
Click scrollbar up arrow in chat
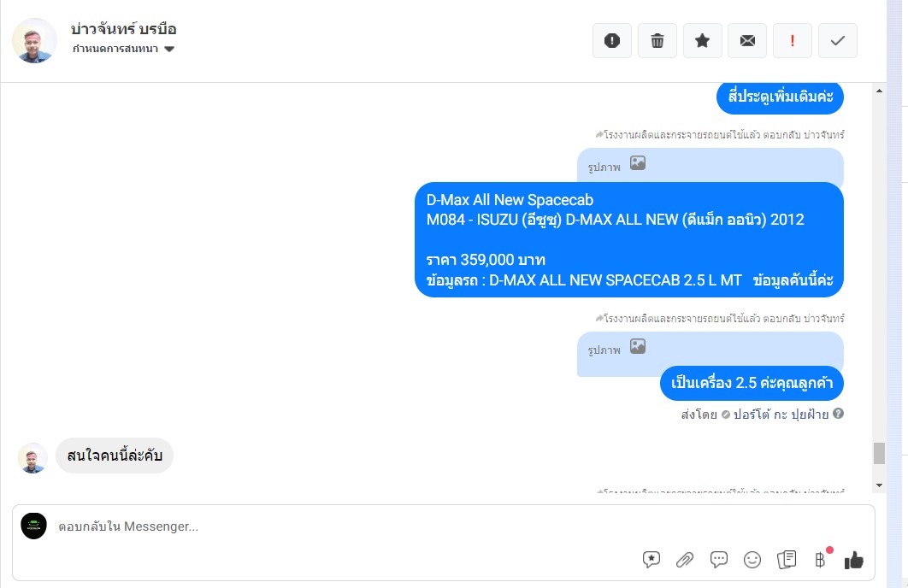coord(879,91)
